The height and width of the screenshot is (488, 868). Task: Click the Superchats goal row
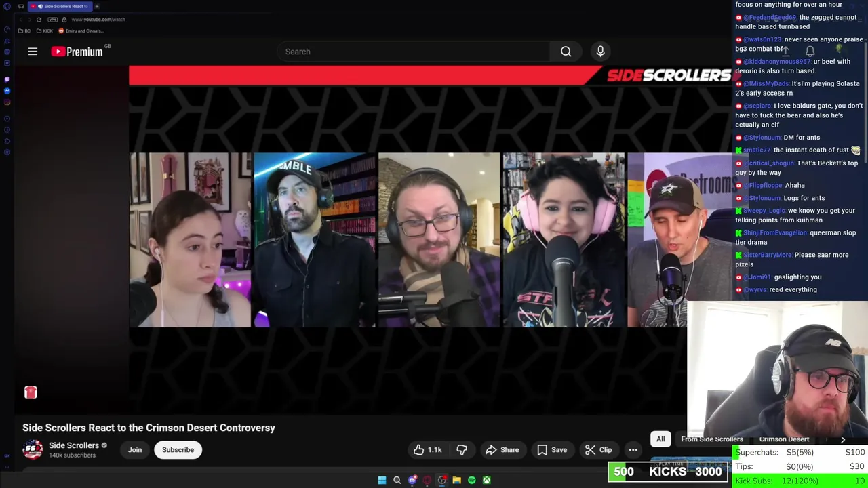click(x=800, y=452)
